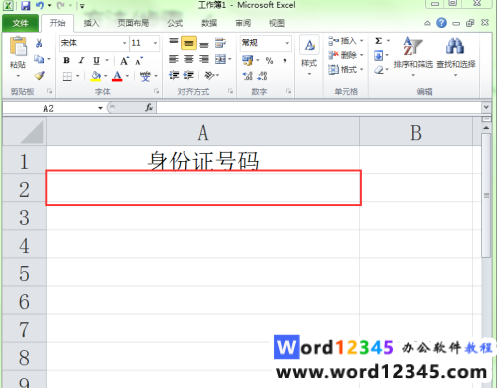Click the Fill down icon

point(378,55)
